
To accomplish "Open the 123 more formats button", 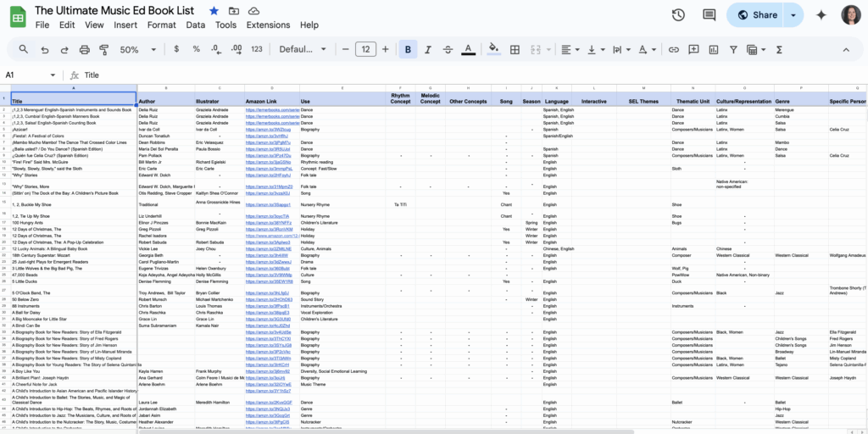I will [x=256, y=49].
